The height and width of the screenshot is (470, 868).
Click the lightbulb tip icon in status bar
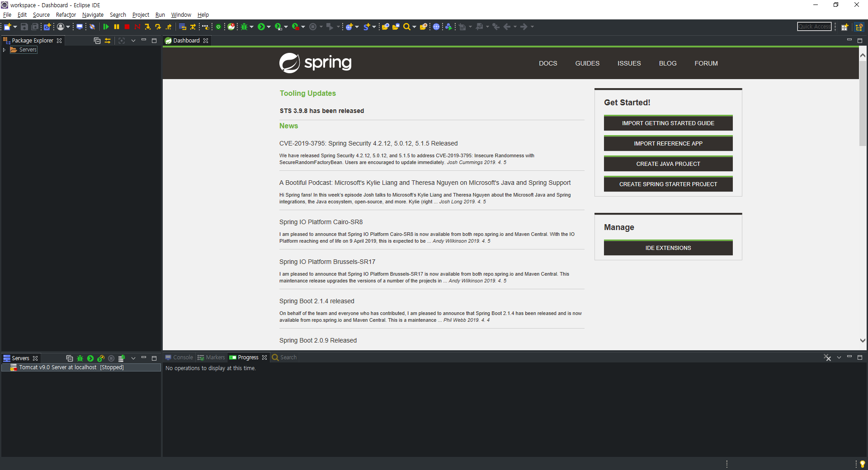(863, 464)
